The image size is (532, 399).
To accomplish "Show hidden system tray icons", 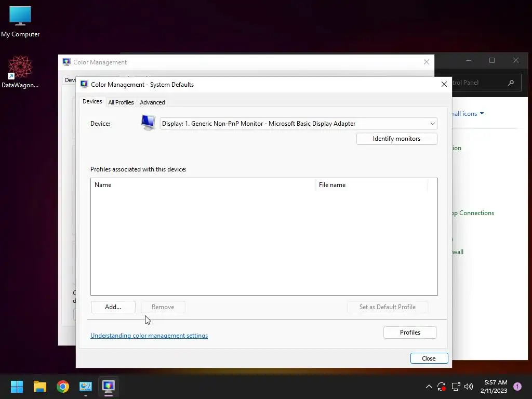I will (x=429, y=387).
